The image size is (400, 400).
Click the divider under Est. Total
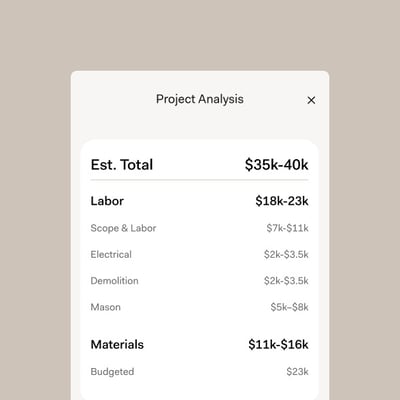pyautogui.click(x=199, y=180)
